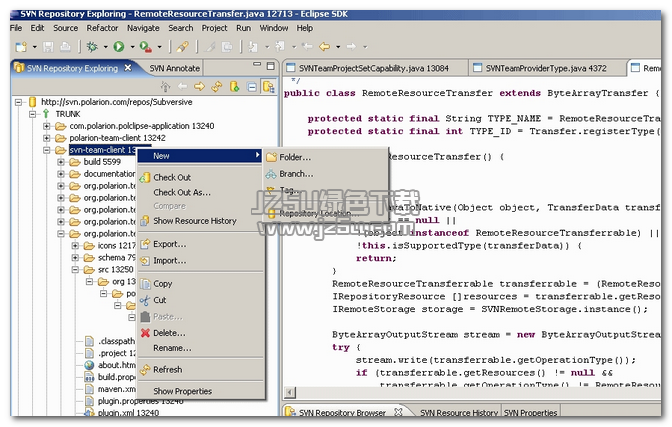Screen dimensions: 672x427
Task: Choose Check Out from context menu
Action: (201, 177)
